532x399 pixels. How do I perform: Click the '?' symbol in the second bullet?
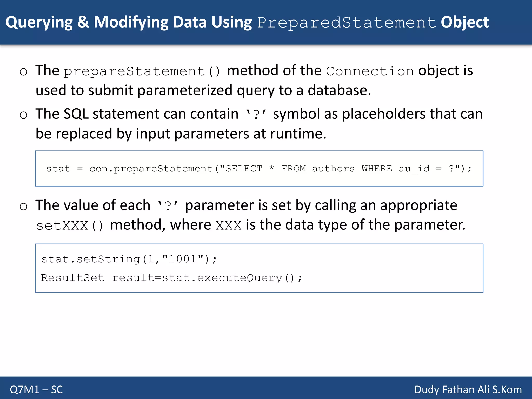(256, 115)
